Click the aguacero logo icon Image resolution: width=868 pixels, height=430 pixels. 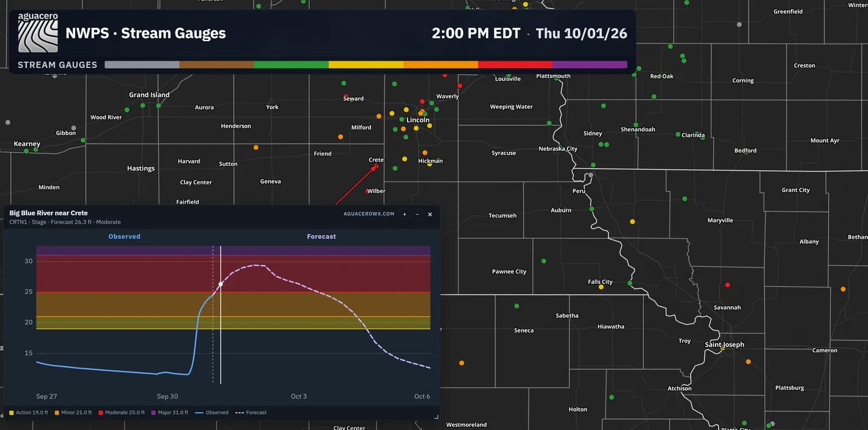[38, 33]
